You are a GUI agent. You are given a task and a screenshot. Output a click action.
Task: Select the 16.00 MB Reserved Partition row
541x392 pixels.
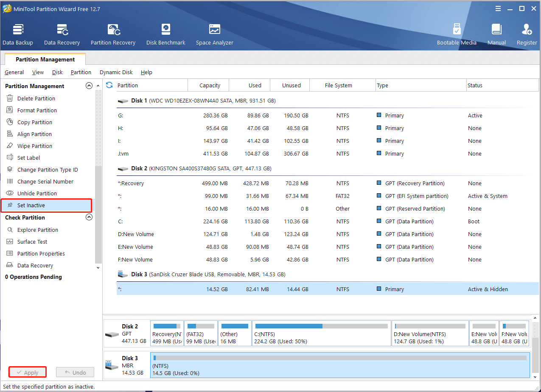click(x=328, y=209)
